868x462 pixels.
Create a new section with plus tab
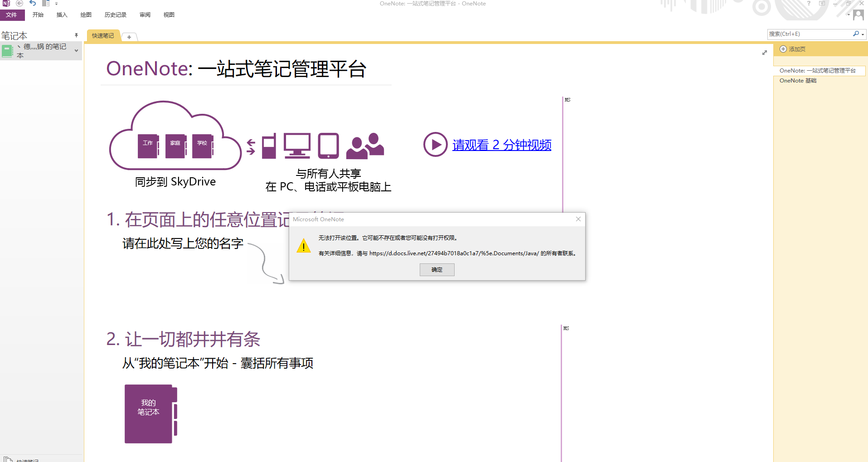[x=129, y=37]
